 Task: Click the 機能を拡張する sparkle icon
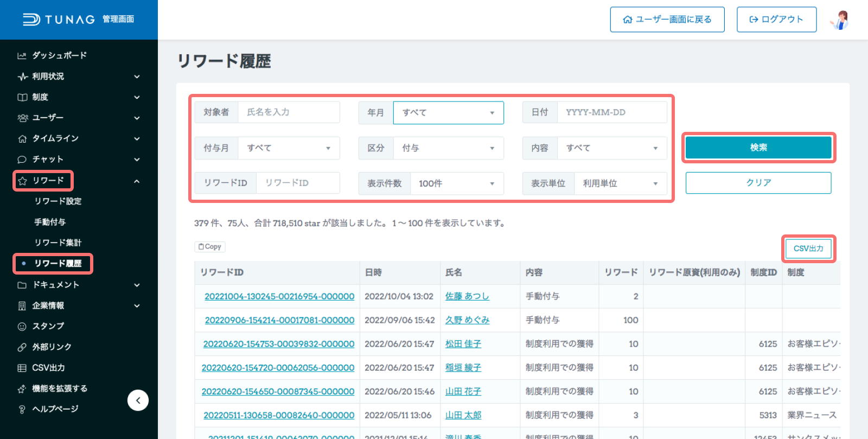[x=22, y=389]
